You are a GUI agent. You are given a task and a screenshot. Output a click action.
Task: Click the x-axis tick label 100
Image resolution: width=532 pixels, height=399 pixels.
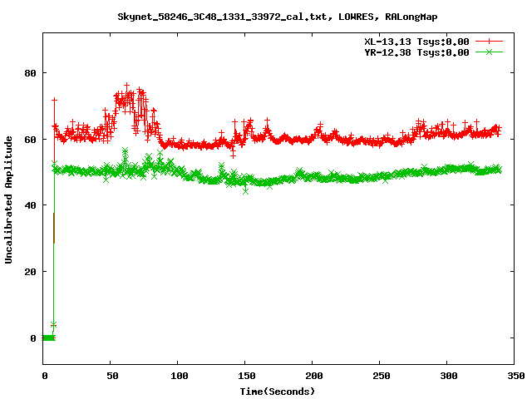point(180,376)
